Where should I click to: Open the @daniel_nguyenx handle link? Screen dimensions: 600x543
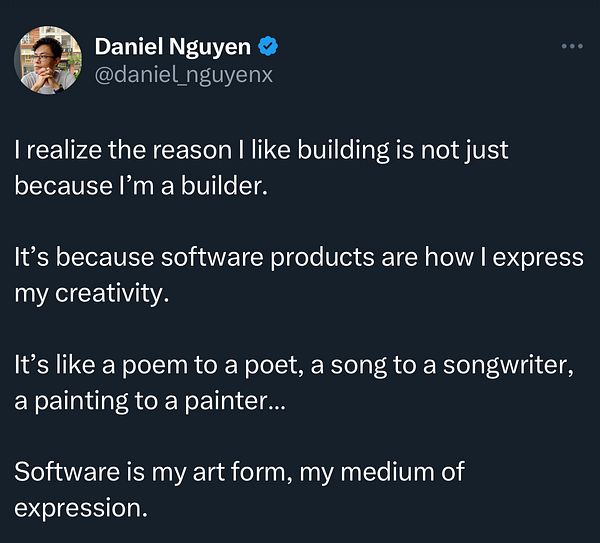coord(183,74)
